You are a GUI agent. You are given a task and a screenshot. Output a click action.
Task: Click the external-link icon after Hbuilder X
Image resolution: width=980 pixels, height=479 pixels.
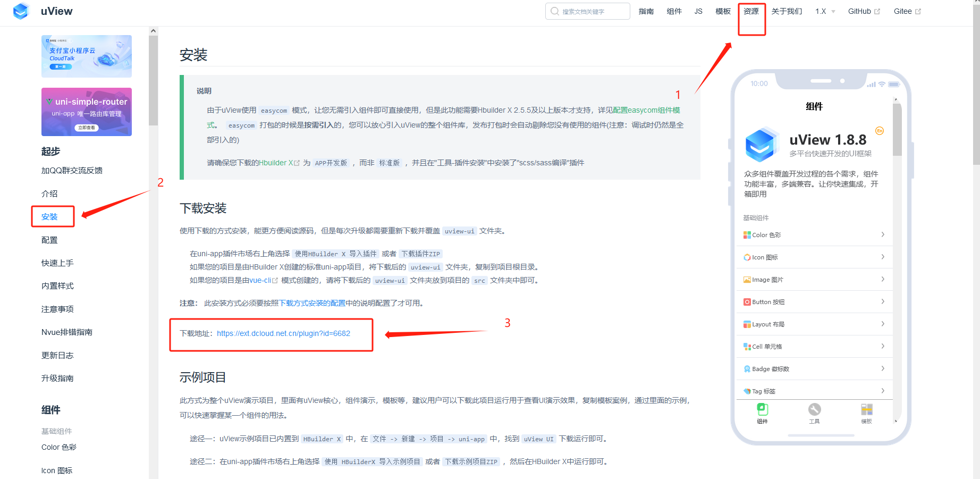click(x=297, y=163)
